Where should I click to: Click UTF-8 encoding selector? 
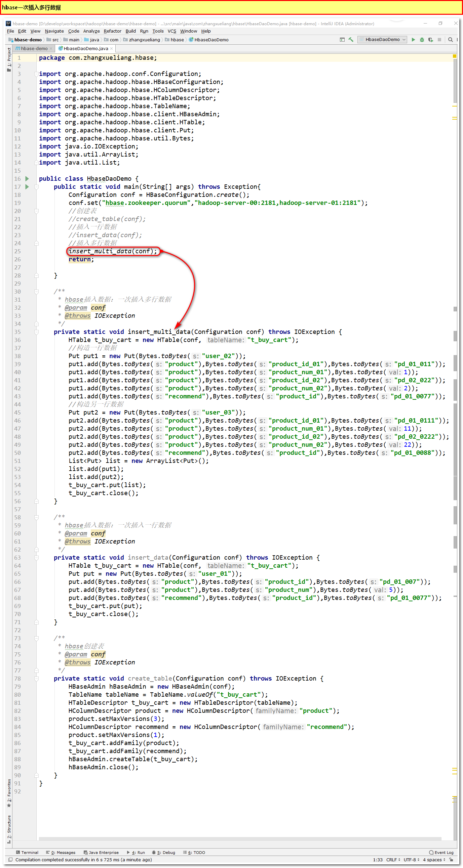coord(412,860)
